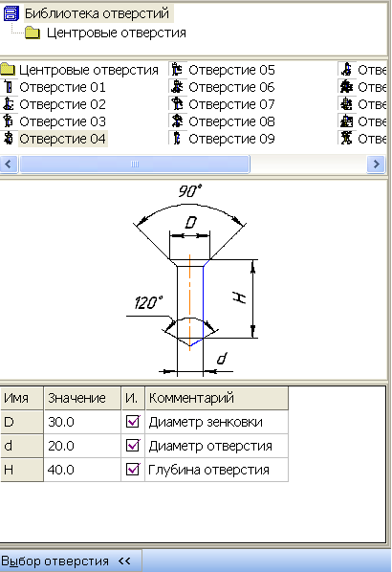Screen dimensions: 392x572
Task: Click the И. column header
Action: (133, 398)
